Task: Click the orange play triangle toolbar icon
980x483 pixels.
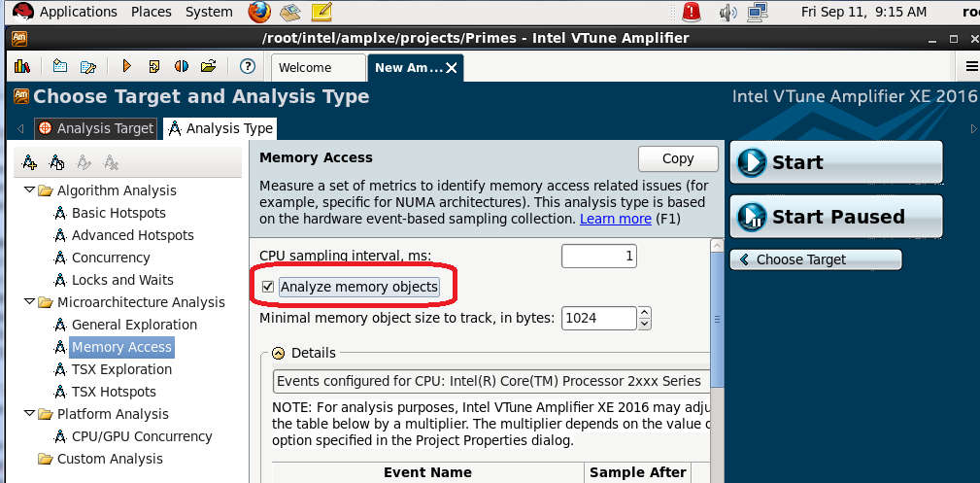Action: click(x=126, y=67)
